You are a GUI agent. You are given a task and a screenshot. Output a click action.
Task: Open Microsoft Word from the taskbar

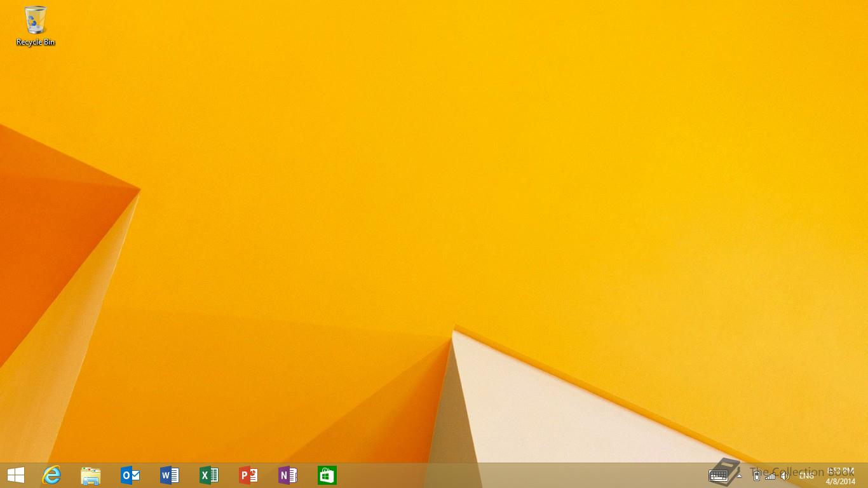(170, 475)
